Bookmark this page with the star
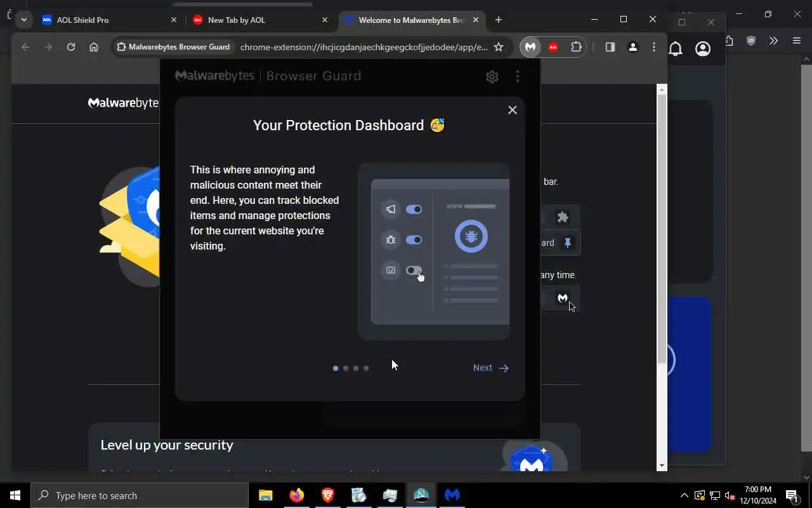 coord(499,47)
